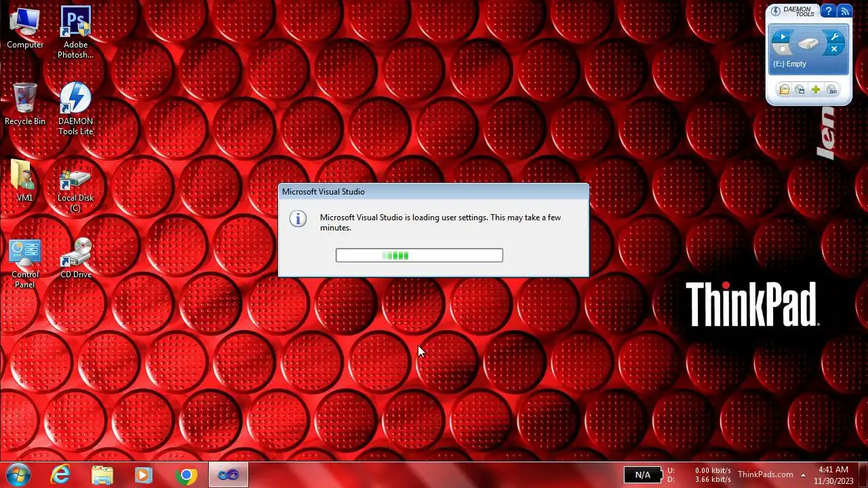
Task: Open the DAEMON Tools Lite shortcut
Action: 75,109
